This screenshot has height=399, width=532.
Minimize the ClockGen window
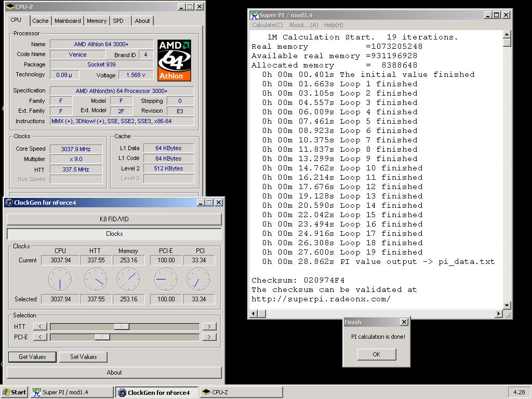201,203
